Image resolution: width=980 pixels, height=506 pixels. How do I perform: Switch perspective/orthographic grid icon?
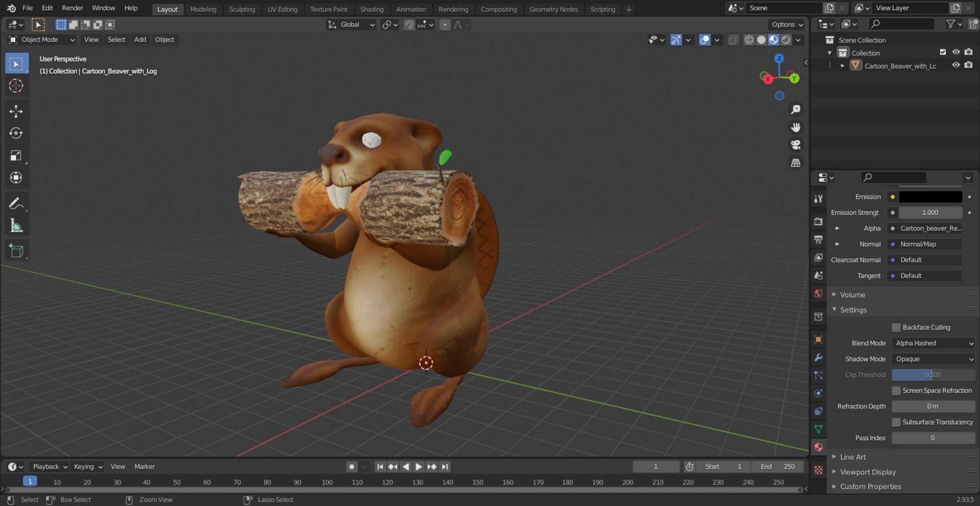[795, 163]
